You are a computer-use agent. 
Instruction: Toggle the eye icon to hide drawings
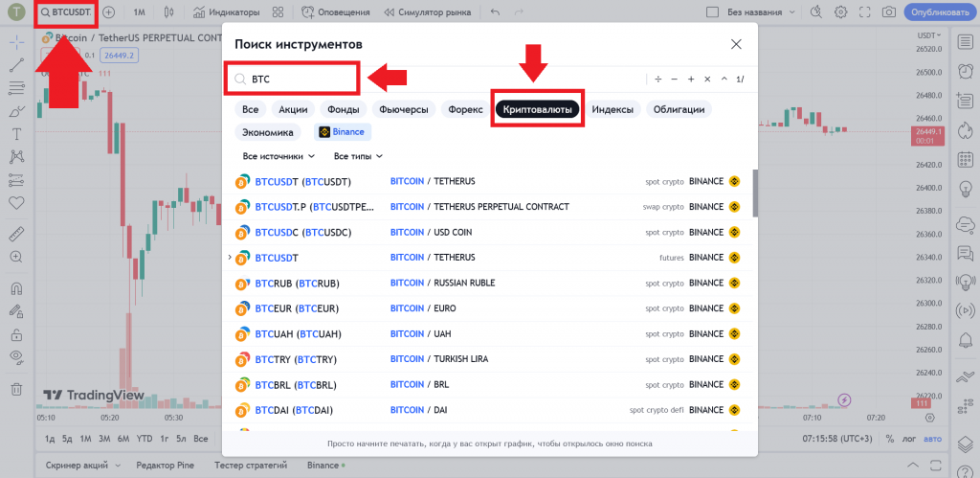coord(16,356)
